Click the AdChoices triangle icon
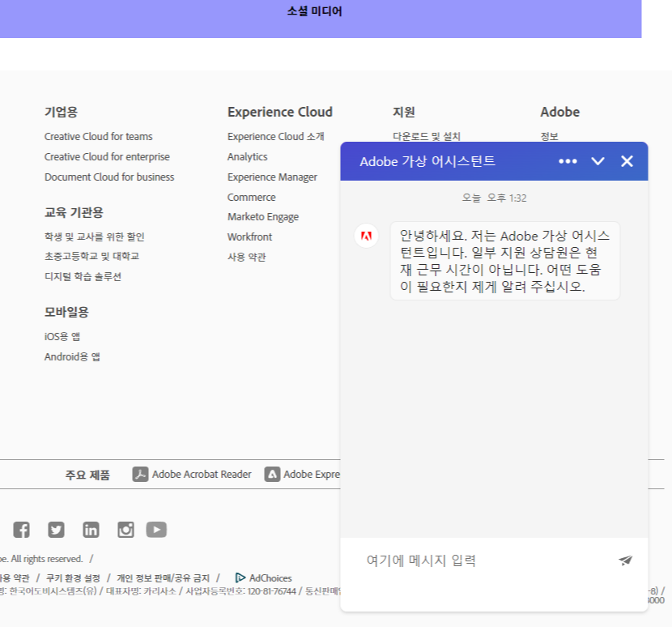 [x=240, y=578]
